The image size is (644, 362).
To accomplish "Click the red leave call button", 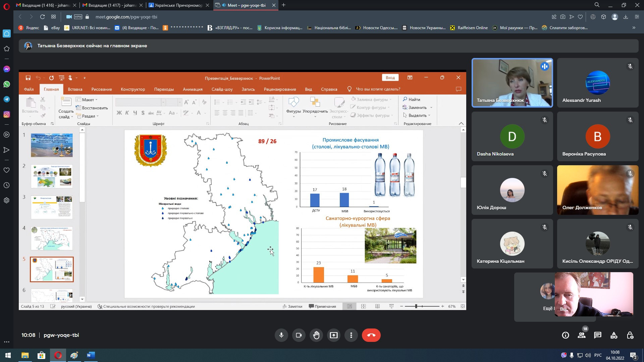I will (x=371, y=335).
